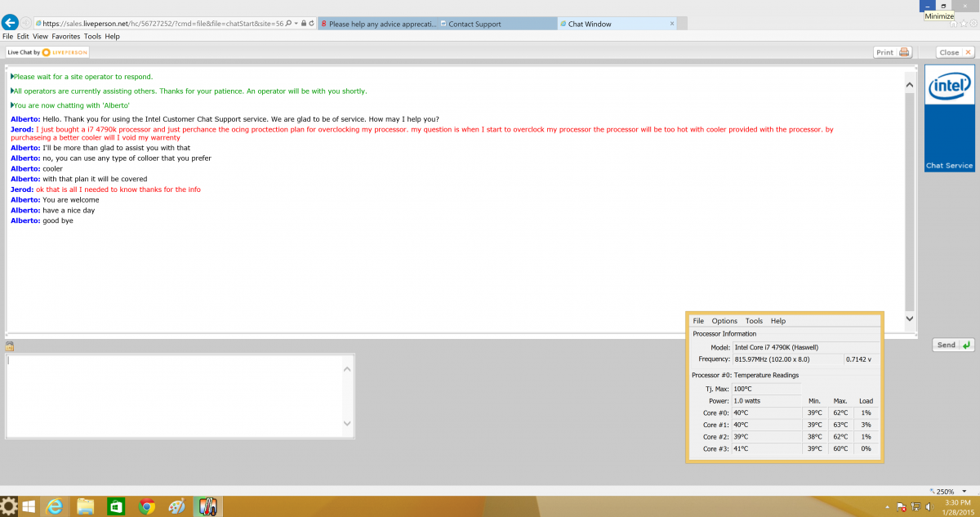Open File menu in Core Temp window
The width and height of the screenshot is (980, 517).
(698, 321)
